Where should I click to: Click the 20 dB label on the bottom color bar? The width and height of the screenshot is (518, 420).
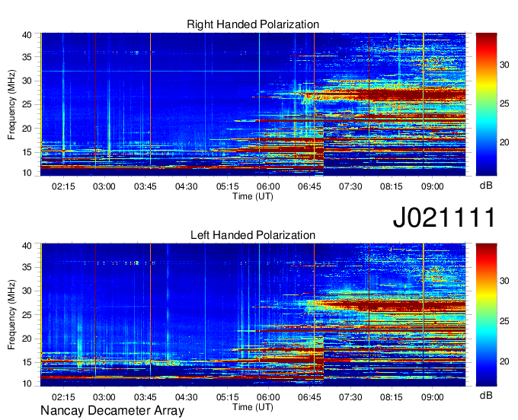click(x=504, y=361)
